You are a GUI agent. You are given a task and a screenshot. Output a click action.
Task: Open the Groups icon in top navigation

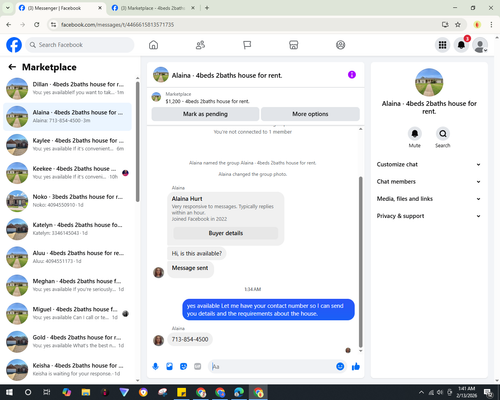[x=340, y=45]
